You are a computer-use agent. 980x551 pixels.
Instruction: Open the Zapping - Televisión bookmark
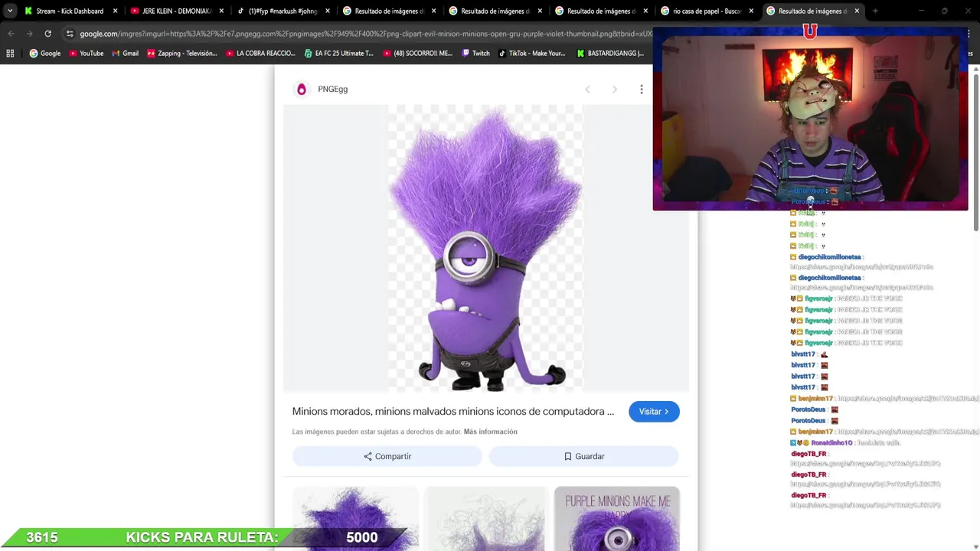point(182,53)
